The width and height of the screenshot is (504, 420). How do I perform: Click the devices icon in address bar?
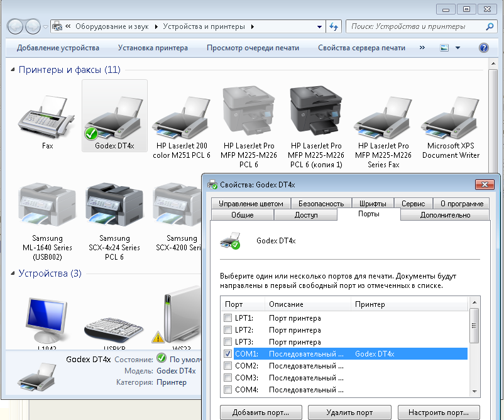pyautogui.click(x=57, y=26)
